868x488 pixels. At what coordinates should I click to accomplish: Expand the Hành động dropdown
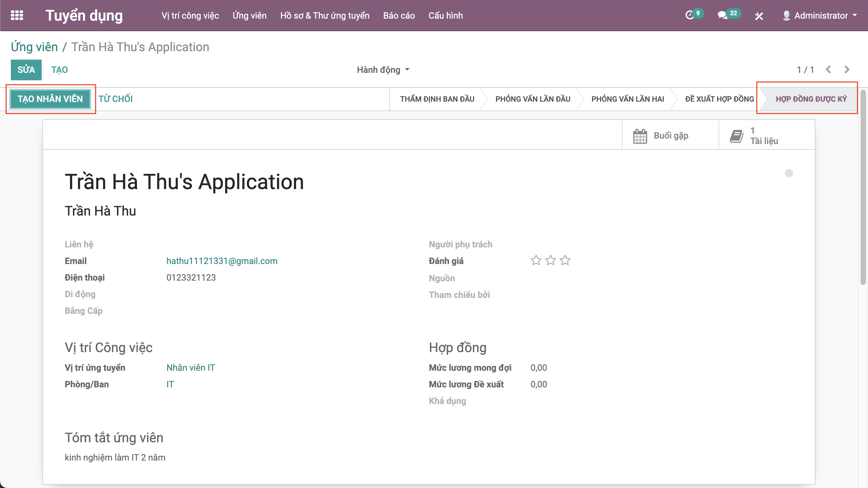tap(383, 70)
